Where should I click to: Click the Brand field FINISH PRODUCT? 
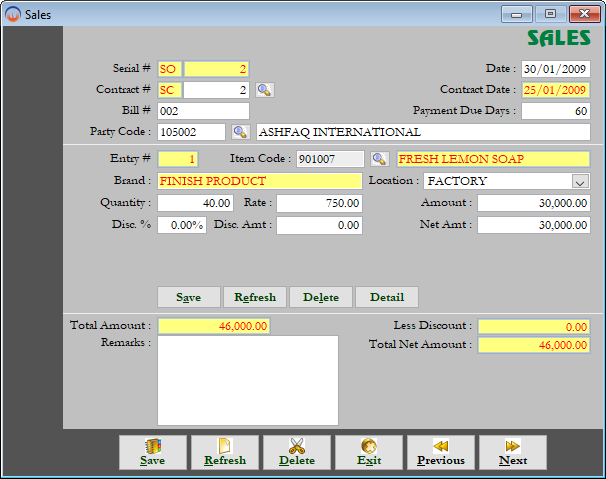tap(260, 181)
